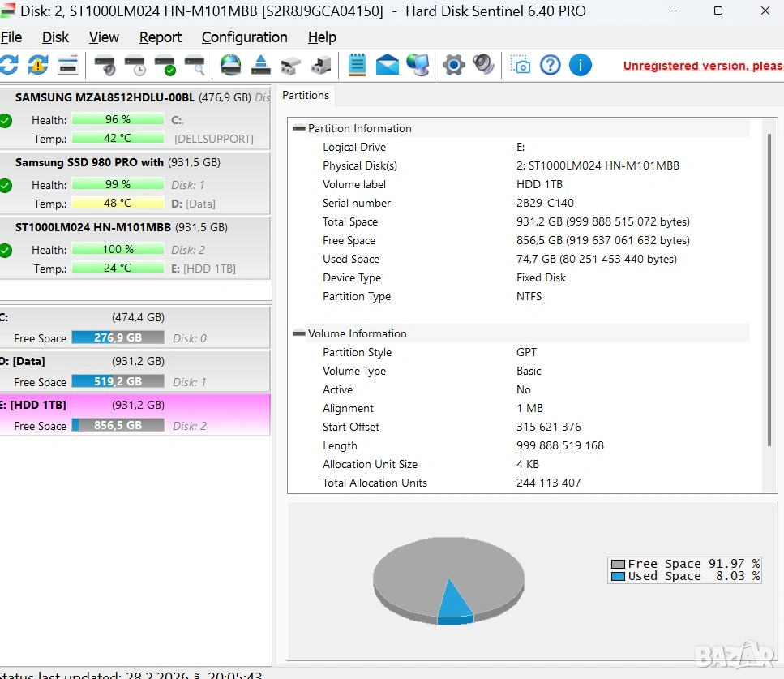The height and width of the screenshot is (679, 784).
Task: Click the refresh disk information icon
Action: tap(8, 65)
